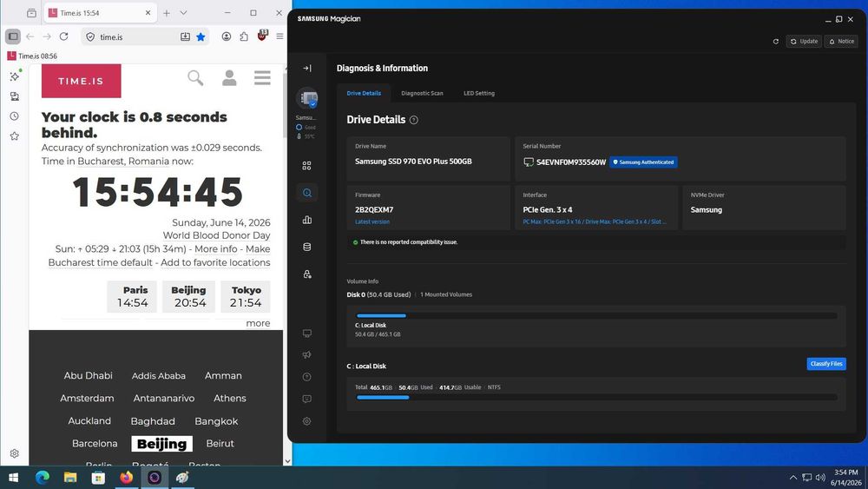Viewport: 868px width, 489px height.
Task: Click the Classify Files button
Action: (826, 364)
